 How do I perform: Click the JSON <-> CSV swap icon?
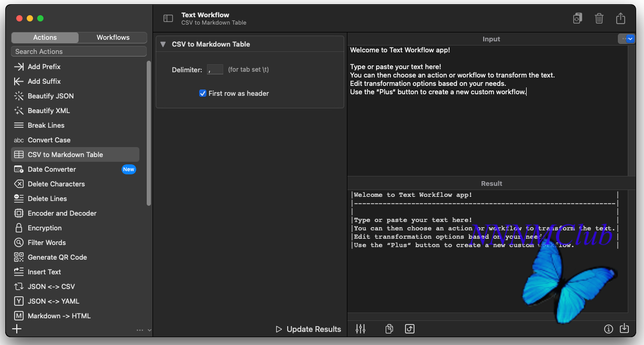tap(19, 286)
